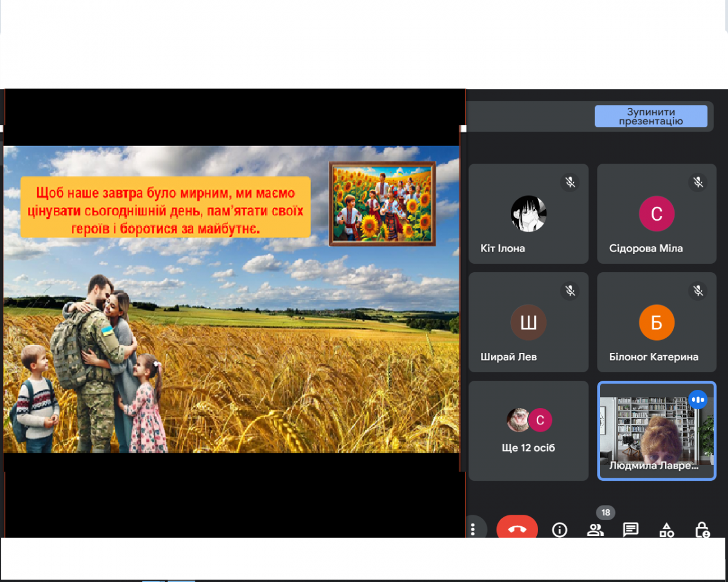Open more options three-dot menu
728x582 pixels.
[x=473, y=529]
